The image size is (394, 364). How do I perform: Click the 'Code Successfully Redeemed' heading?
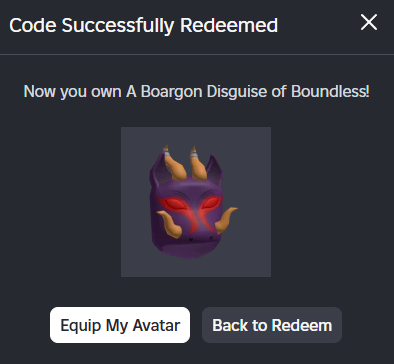click(144, 25)
